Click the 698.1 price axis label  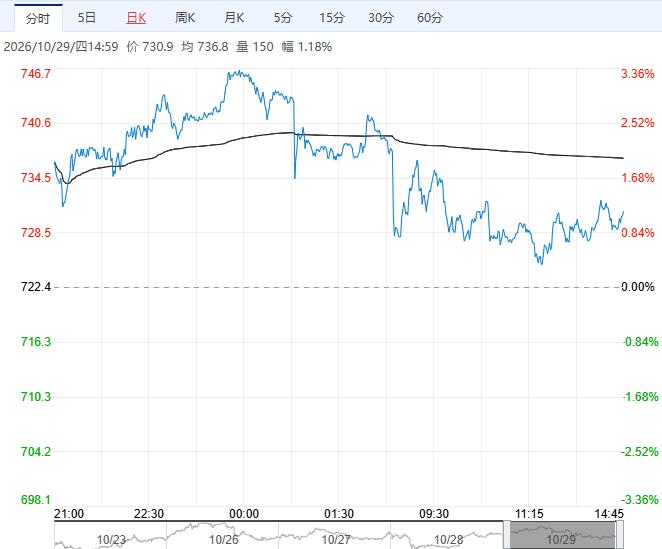pos(36,500)
